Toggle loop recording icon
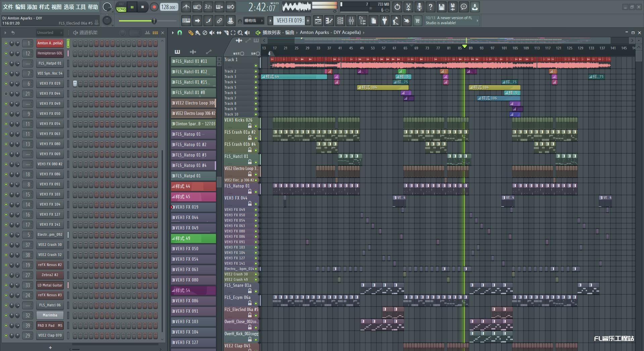The image size is (644, 351). 230,7
